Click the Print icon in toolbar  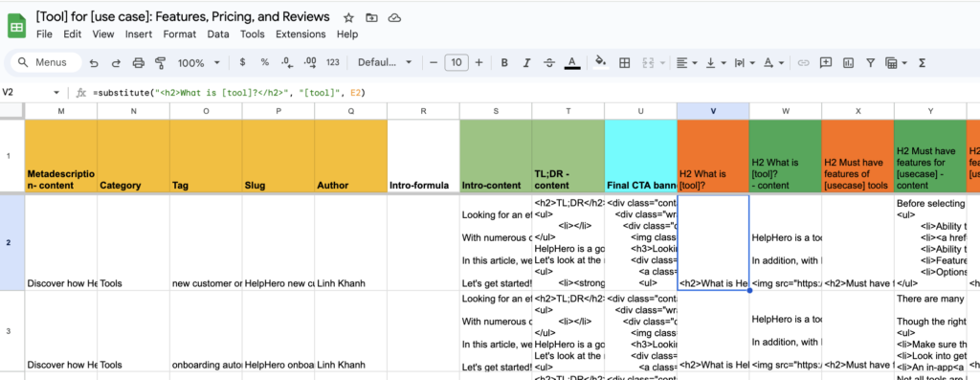click(x=139, y=62)
